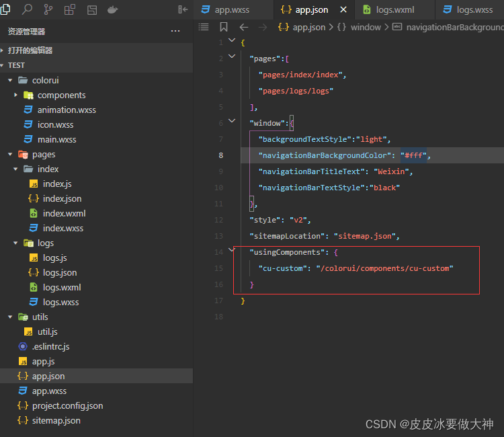Click the "sitemapLocation" key

[287, 237]
